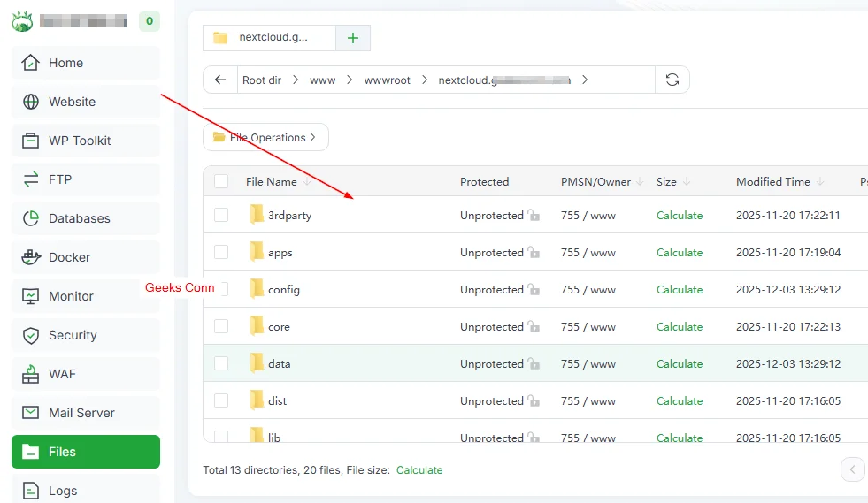Click the lock icon for dist
Viewport: 868px width, 503px height.
tap(534, 400)
